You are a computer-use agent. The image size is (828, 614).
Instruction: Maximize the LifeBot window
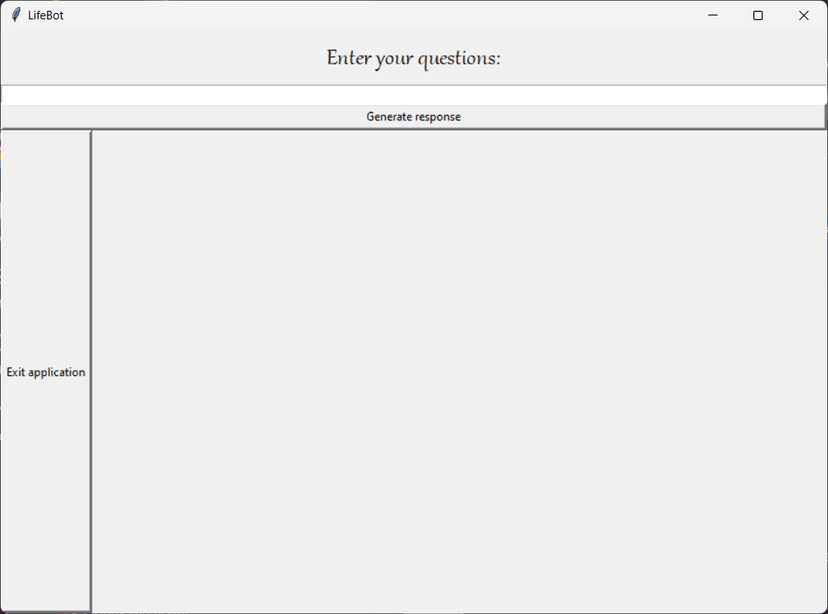[758, 15]
